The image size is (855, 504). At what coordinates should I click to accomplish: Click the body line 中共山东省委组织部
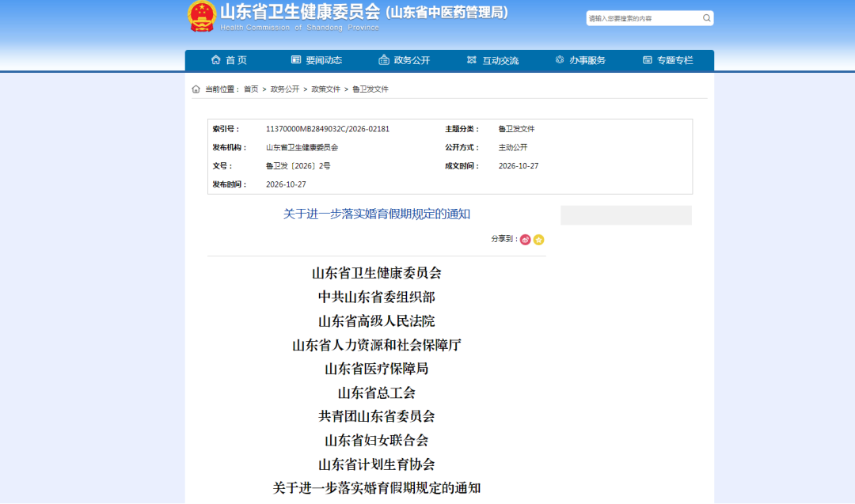(376, 297)
